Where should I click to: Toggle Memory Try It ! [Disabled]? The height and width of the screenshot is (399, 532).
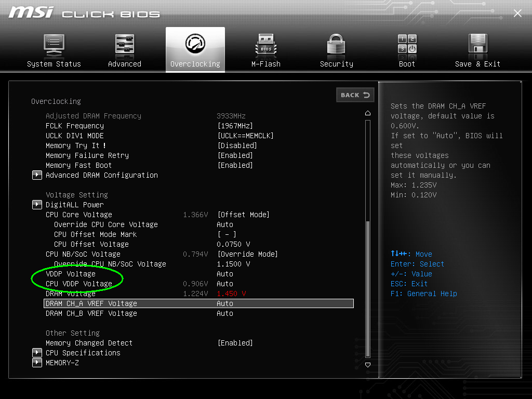237,145
